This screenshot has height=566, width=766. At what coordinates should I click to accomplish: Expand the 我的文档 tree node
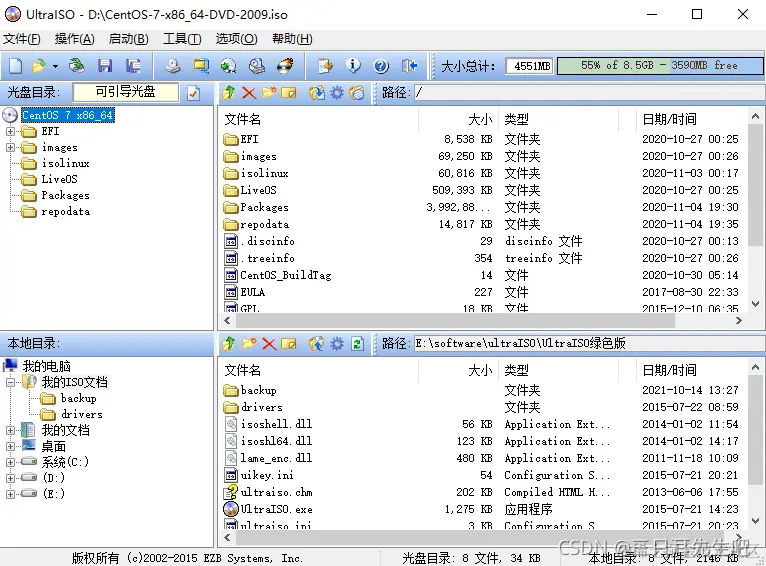tap(10, 430)
